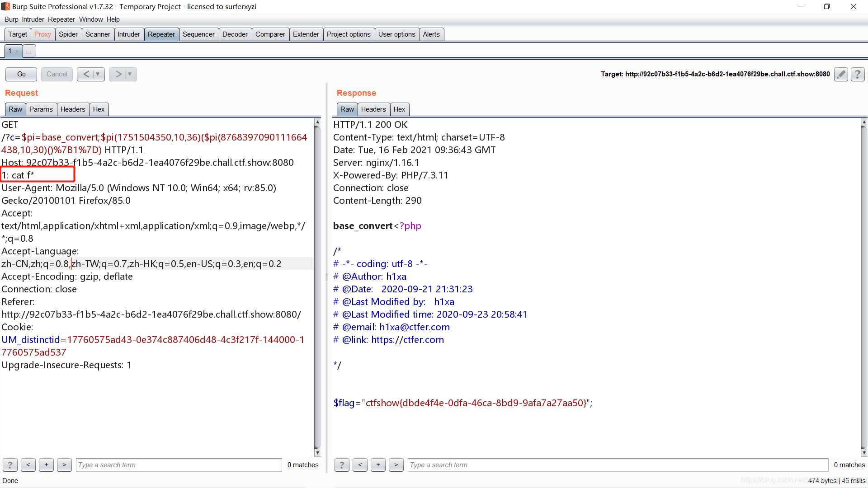Click request search help question icon

[10, 465]
